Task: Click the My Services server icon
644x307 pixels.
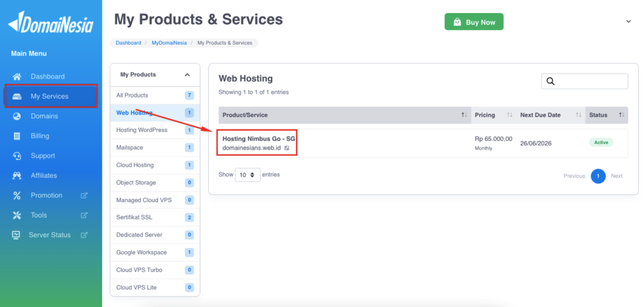Action: tap(17, 97)
